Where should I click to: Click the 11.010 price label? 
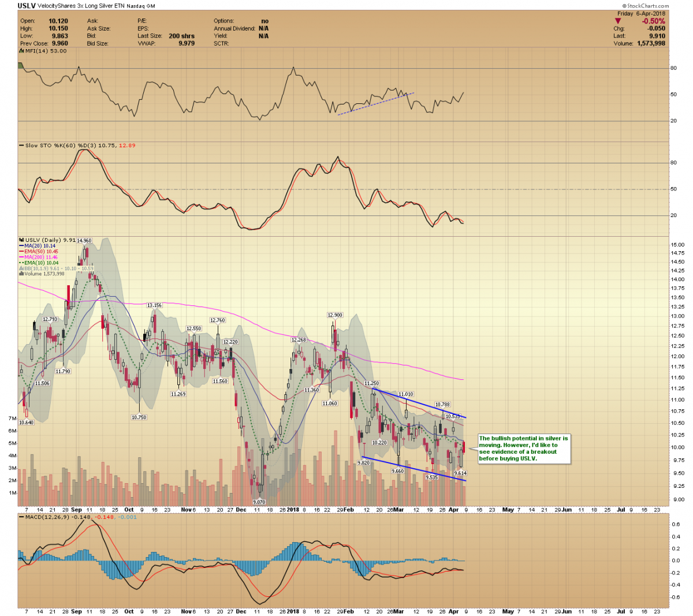(406, 394)
